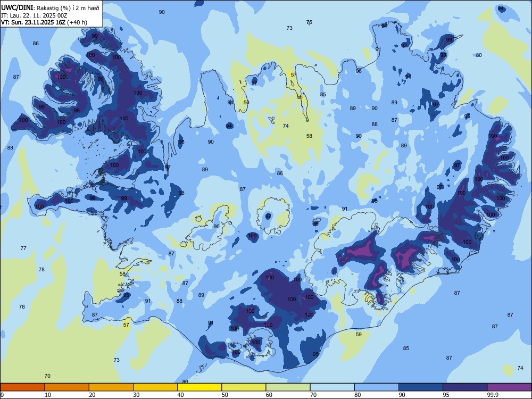Viewport: 532px width, 399px height.
Task: Click the '40' legend scale label
Action: [x=180, y=395]
